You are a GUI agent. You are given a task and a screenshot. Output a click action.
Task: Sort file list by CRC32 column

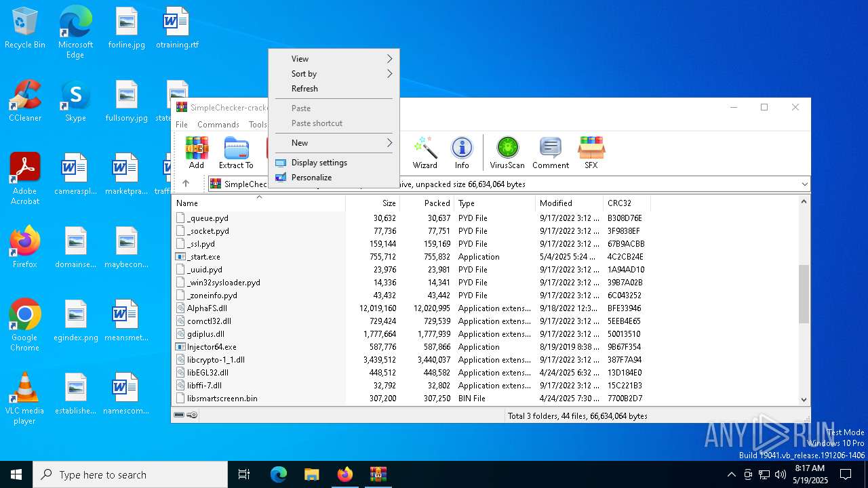[x=627, y=203]
